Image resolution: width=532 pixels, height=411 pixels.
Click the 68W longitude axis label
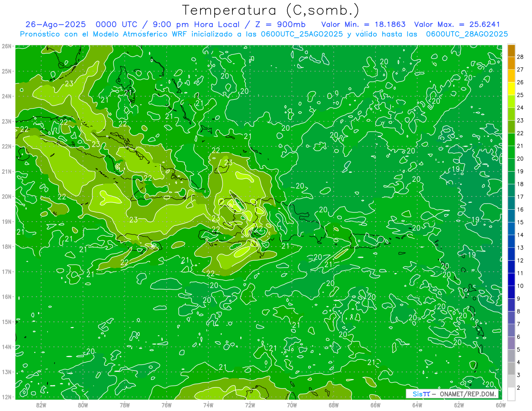click(x=333, y=404)
